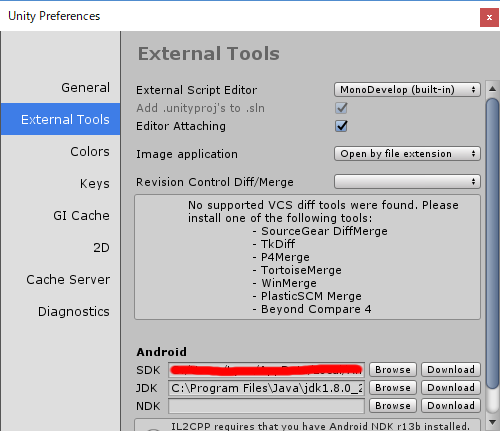Download the Android SDK
The width and height of the screenshot is (500, 431).
451,370
